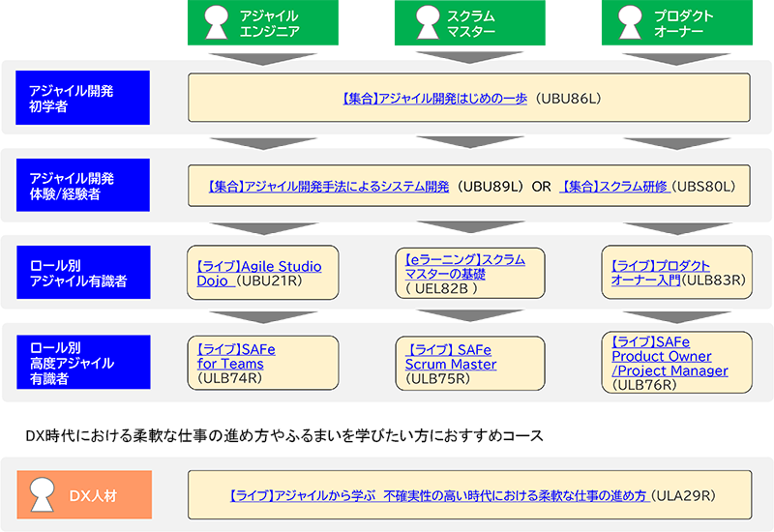Open SAFe Product Owner/Project Manager link
Viewport: 774px width, 532px height.
tap(670, 356)
